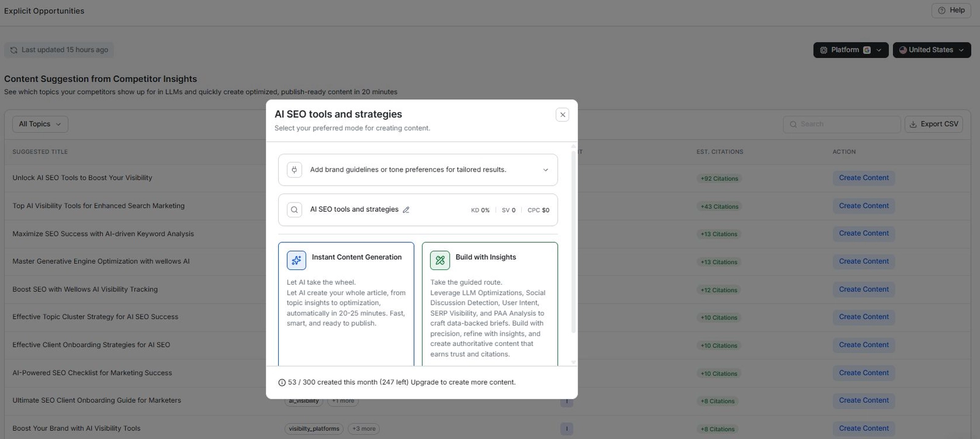The image size is (980, 439).
Task: Select the Instant Content Generation mode card
Action: pyautogui.click(x=346, y=306)
